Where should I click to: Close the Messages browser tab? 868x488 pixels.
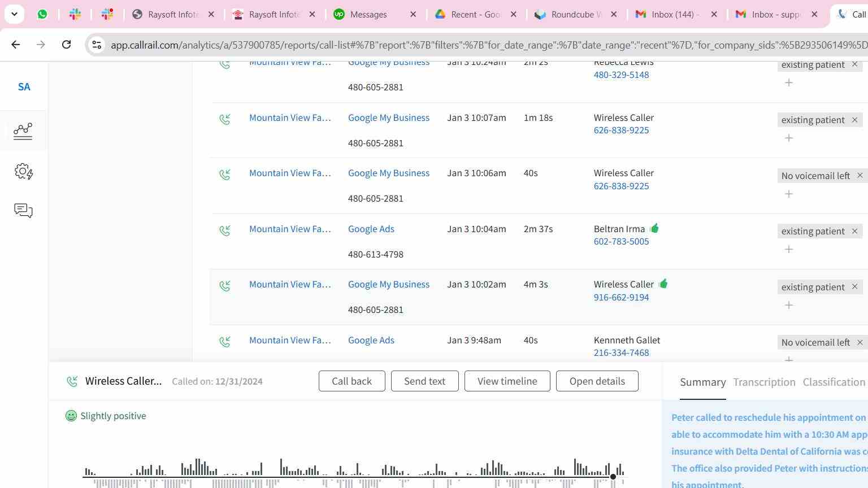pos(413,14)
